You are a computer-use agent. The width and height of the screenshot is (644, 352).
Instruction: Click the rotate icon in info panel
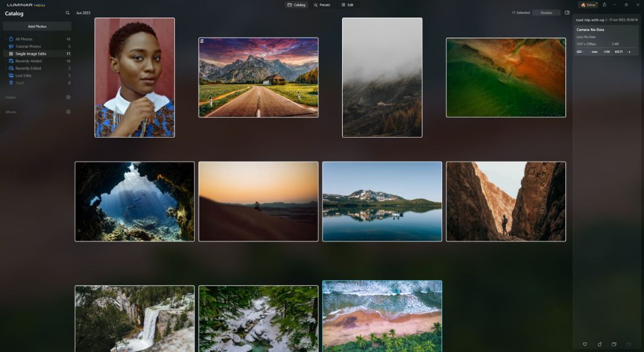(x=599, y=344)
